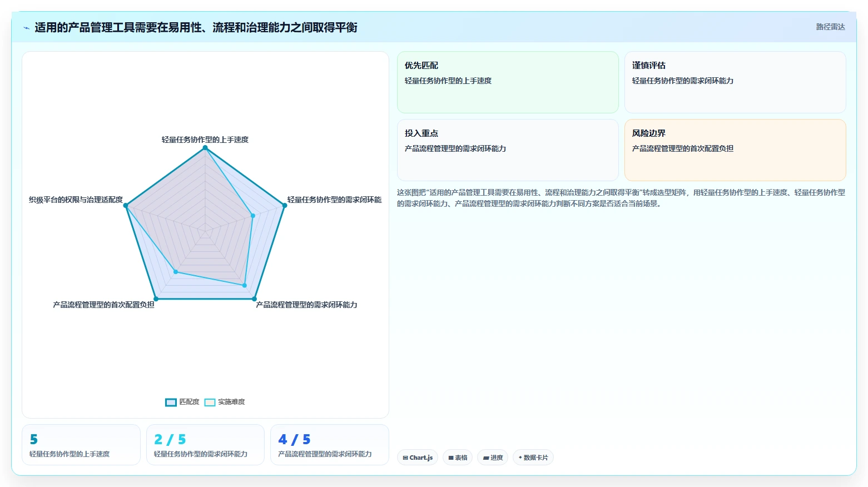Click the 谨慎评估 card text 轻量任务协作型的需求闭环能力
Viewport: 868px width, 487px height.
coord(683,81)
